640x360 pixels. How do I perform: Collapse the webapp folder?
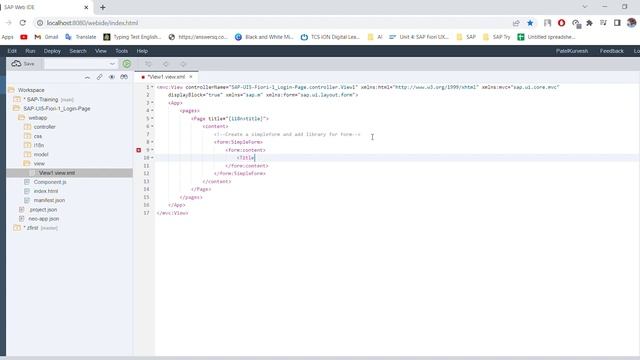tap(22, 118)
